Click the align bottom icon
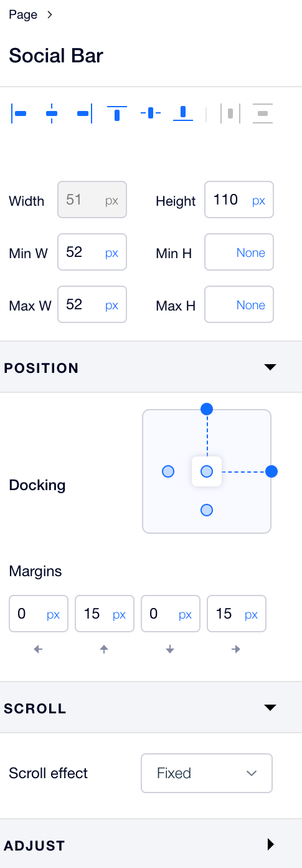 (x=183, y=113)
